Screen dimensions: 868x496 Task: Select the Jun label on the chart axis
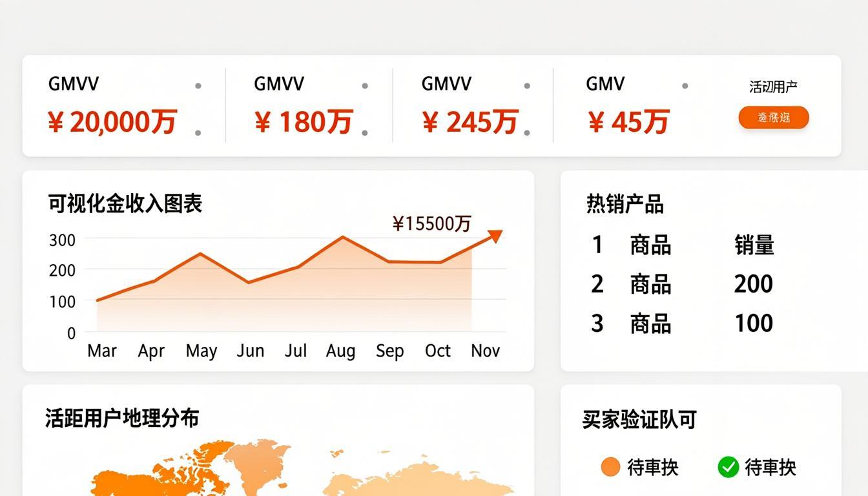tap(251, 351)
